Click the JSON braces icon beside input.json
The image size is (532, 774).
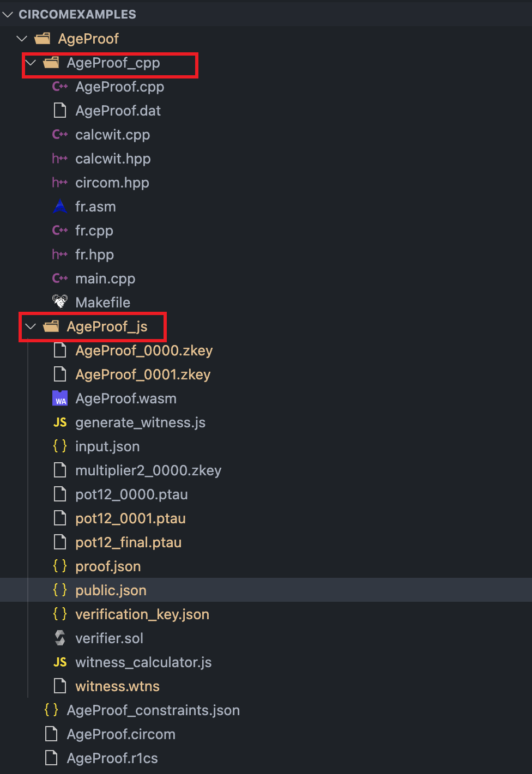pyautogui.click(x=59, y=446)
